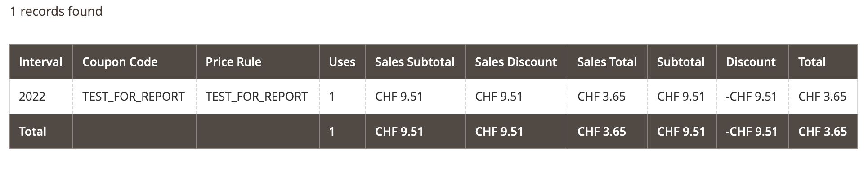Click the footer row Sales Subtotal CHF 9.51

pyautogui.click(x=399, y=132)
